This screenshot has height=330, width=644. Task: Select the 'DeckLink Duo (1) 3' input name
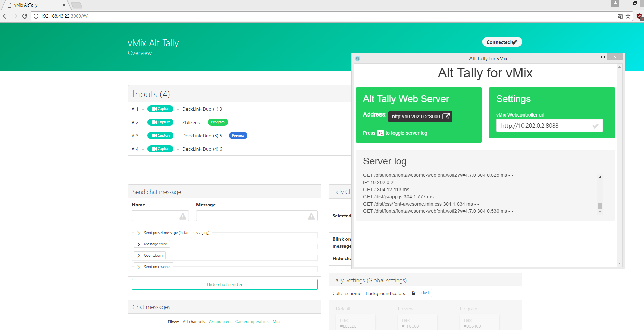click(202, 109)
